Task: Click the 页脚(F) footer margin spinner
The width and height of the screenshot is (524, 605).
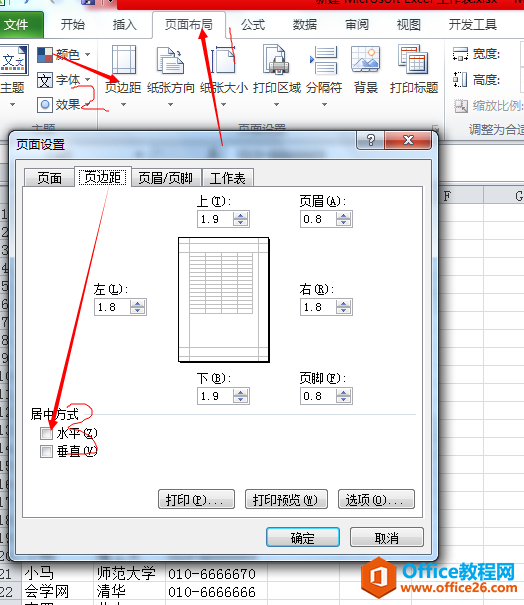Action: click(x=343, y=396)
